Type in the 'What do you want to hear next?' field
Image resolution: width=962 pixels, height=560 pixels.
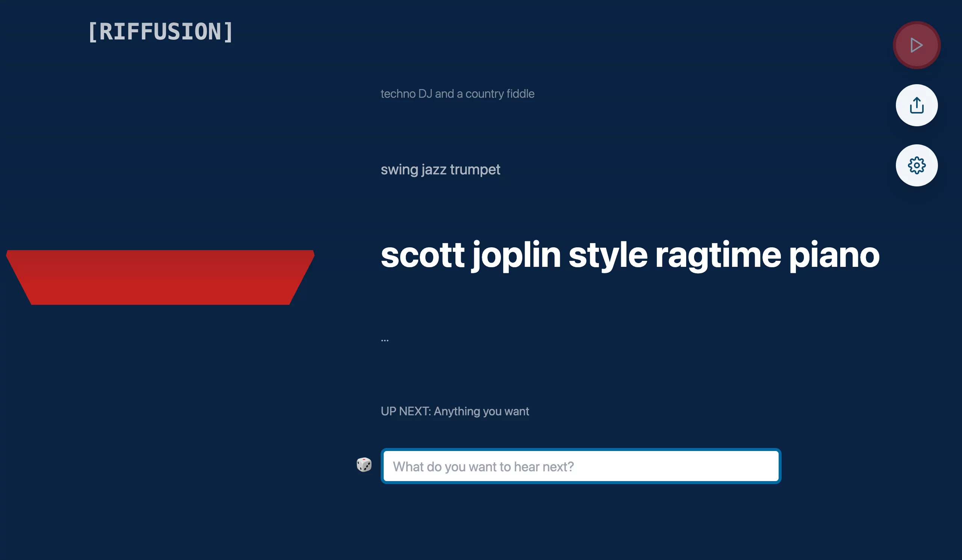(580, 466)
